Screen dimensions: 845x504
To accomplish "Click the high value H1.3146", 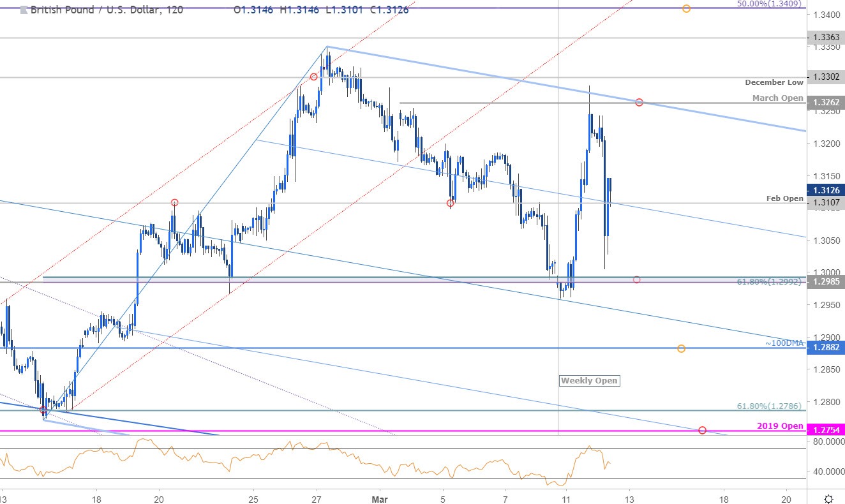I will coord(301,10).
